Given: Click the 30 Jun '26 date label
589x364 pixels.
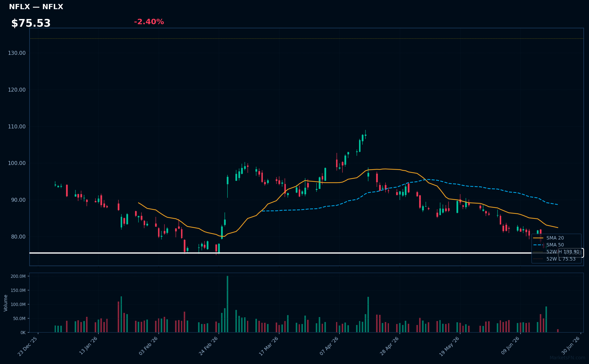Looking at the screenshot, I should coord(570,346).
